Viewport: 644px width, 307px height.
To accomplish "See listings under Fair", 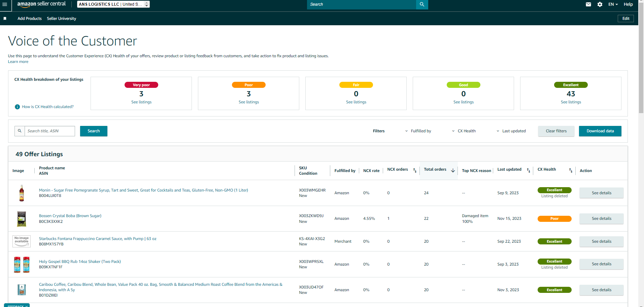I will coord(356,102).
